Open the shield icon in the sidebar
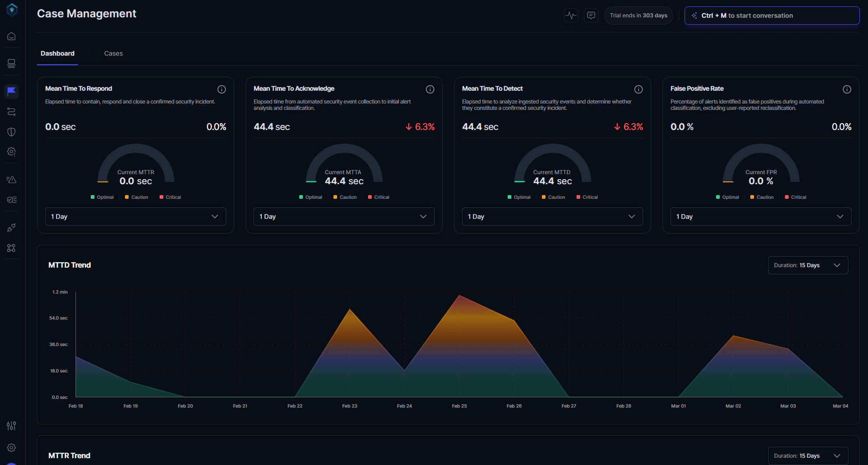The width and height of the screenshot is (868, 465). point(11,132)
